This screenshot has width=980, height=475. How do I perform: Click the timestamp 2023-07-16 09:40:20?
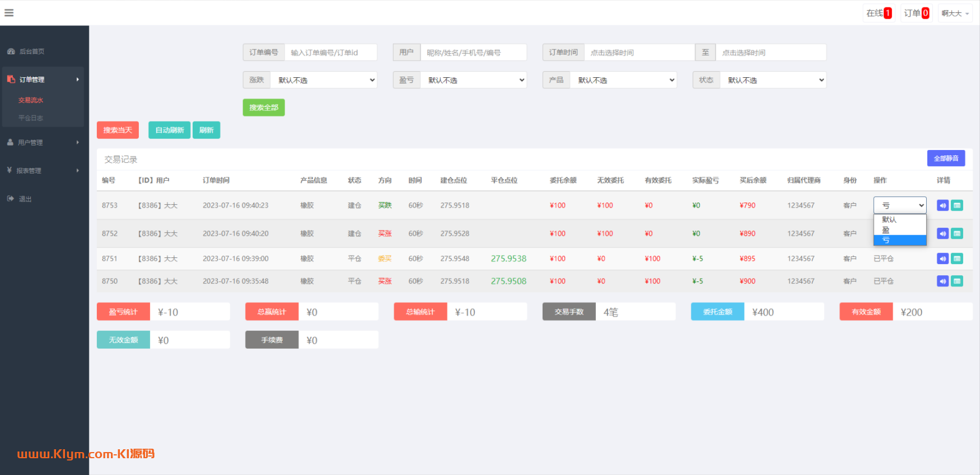coord(236,233)
